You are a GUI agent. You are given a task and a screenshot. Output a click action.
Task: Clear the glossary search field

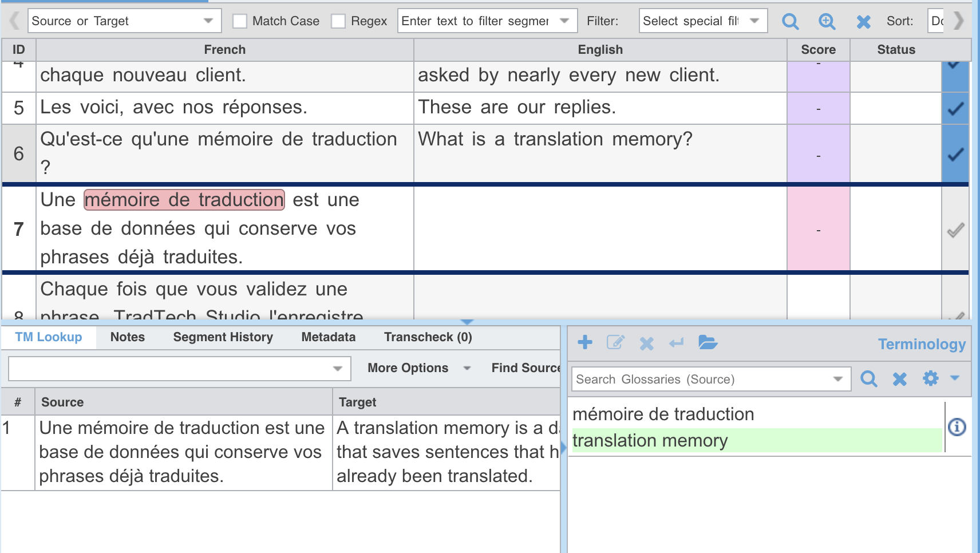click(900, 378)
